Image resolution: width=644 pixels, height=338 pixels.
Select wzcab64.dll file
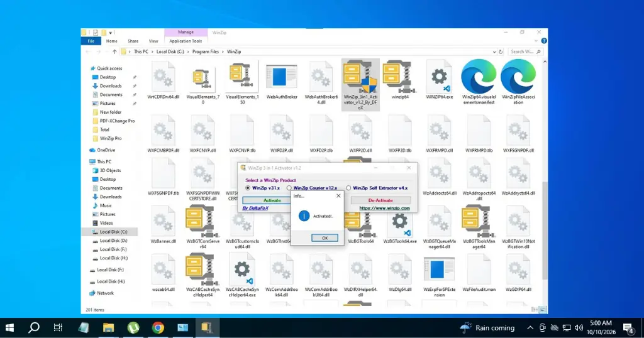[163, 273]
